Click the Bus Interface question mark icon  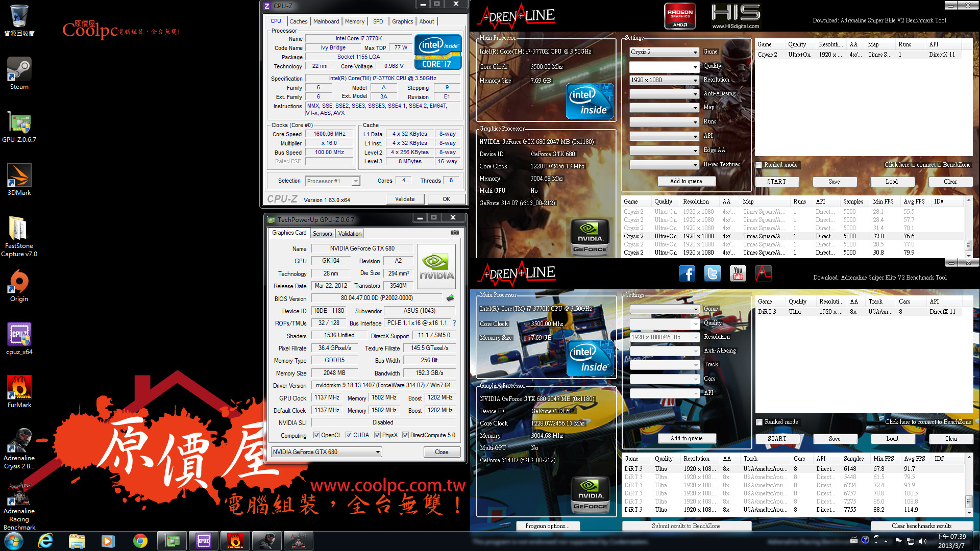coord(454,323)
